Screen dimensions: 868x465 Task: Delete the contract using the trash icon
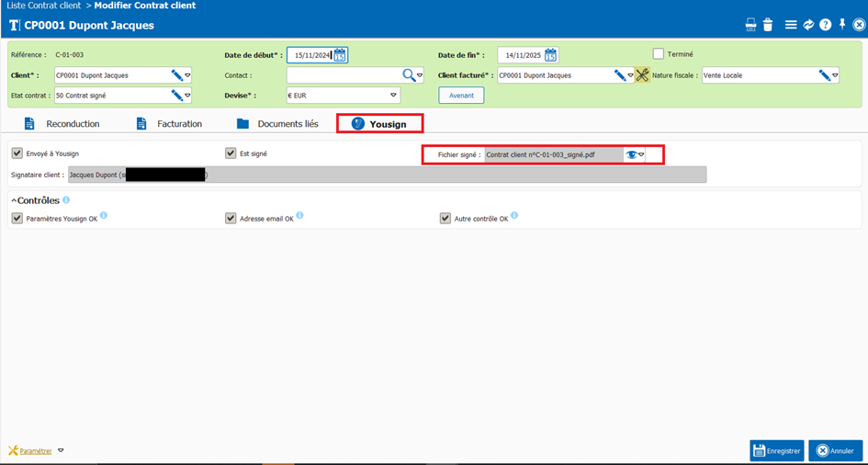click(x=768, y=25)
